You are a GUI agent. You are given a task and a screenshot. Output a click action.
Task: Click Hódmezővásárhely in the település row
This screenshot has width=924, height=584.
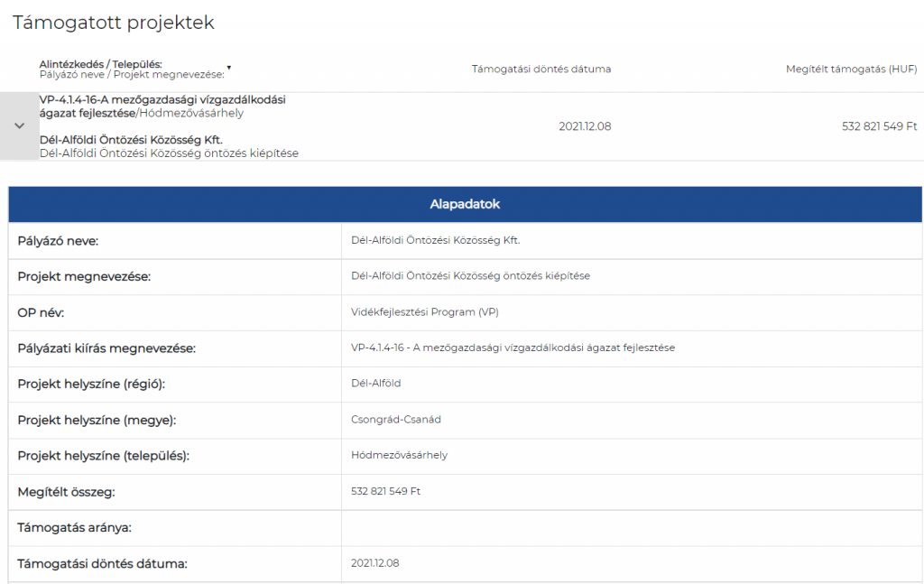click(x=399, y=455)
